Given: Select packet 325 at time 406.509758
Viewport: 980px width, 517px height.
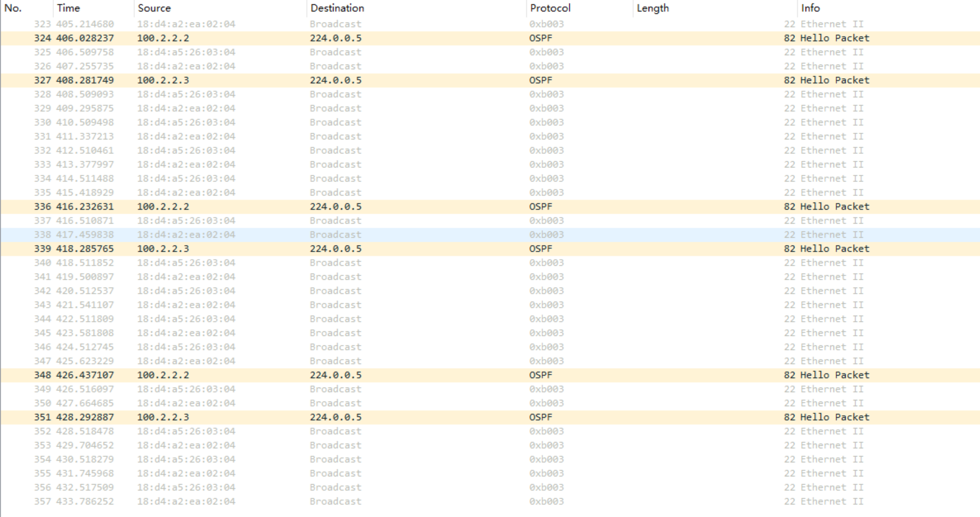Looking at the screenshot, I should pyautogui.click(x=490, y=52).
